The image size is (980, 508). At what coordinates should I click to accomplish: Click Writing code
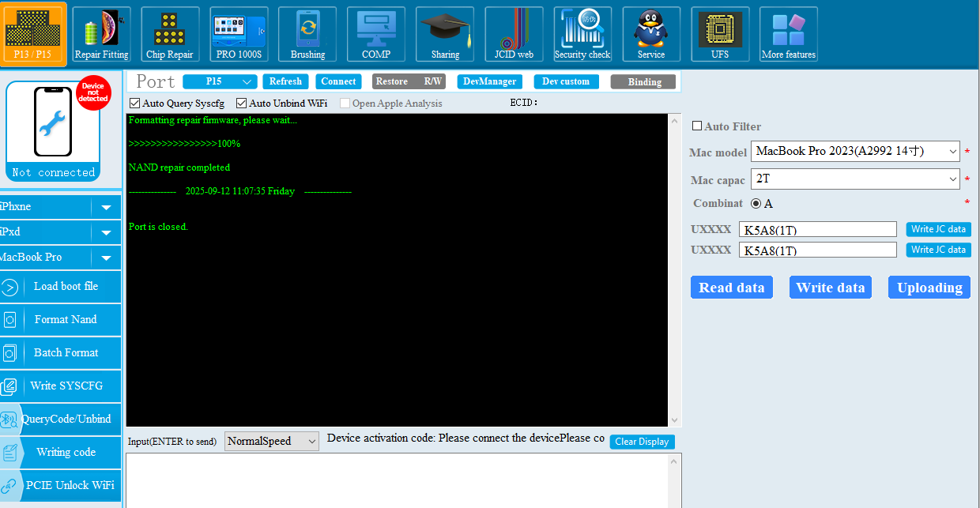tap(61, 453)
